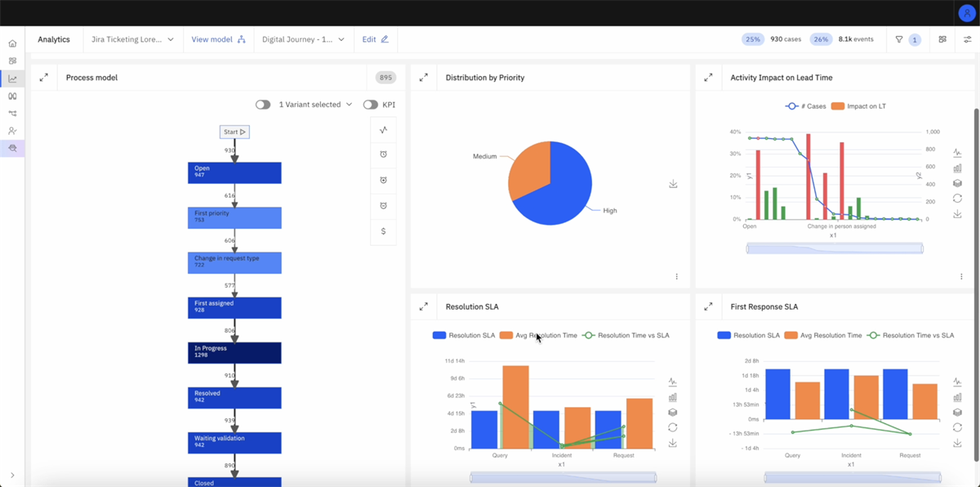Open the Jira Ticketing model dropdown
This screenshot has width=980, height=487.
coord(133,38)
